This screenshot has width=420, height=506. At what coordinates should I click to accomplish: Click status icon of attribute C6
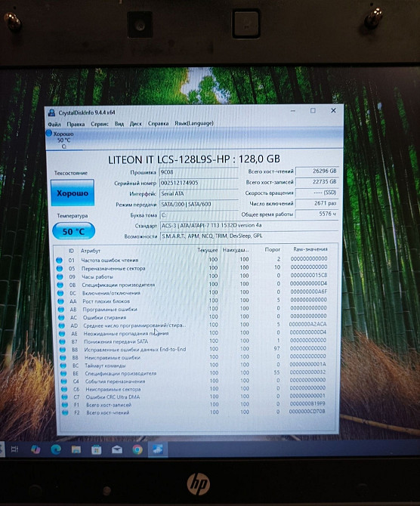(x=64, y=390)
